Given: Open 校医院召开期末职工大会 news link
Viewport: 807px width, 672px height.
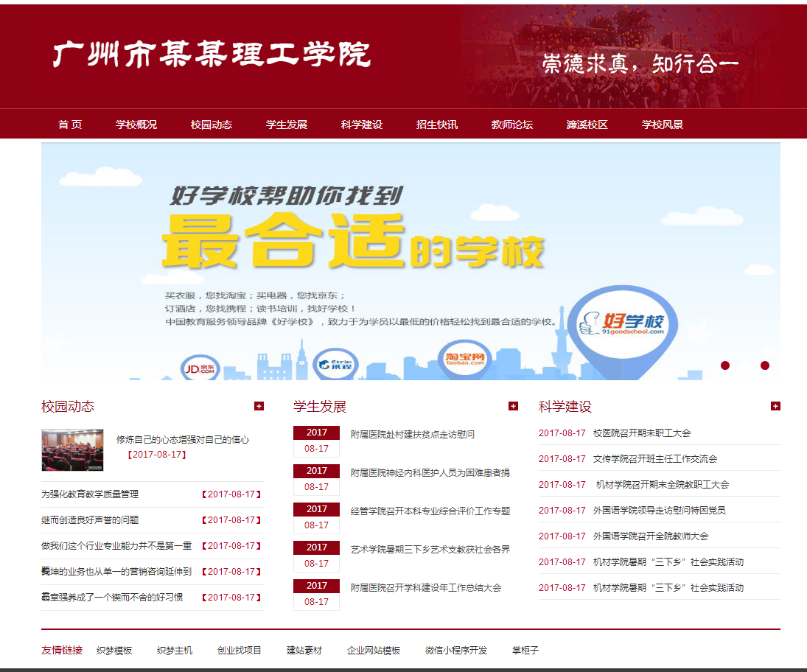Looking at the screenshot, I should (641, 433).
